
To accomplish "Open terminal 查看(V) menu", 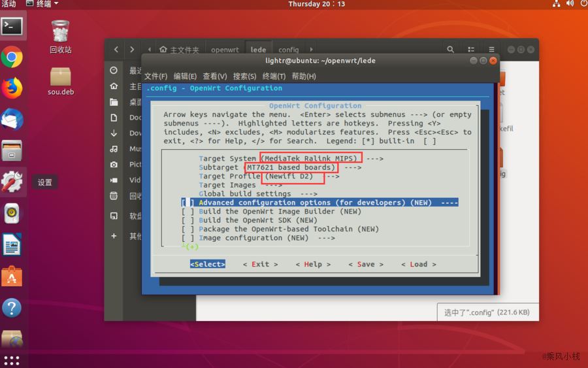I will tap(214, 76).
